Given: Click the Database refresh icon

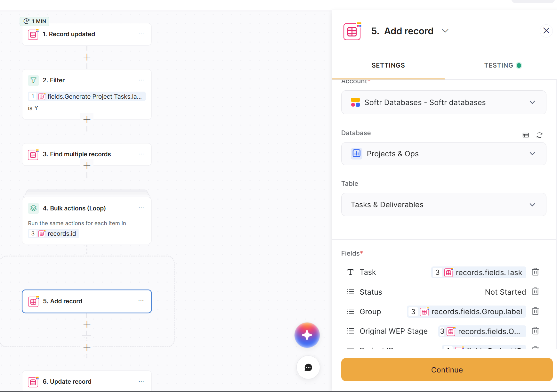Looking at the screenshot, I should (539, 135).
